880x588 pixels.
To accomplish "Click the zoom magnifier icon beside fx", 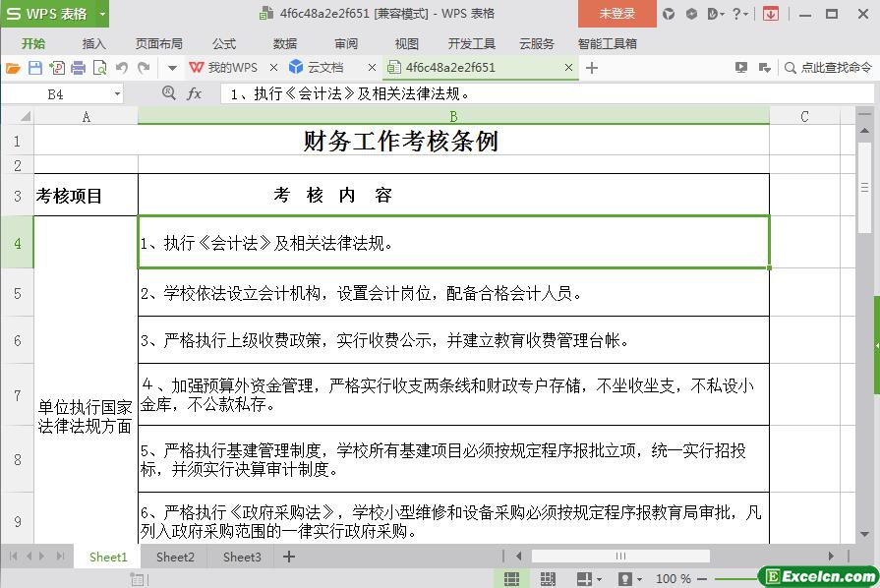I will 168,93.
